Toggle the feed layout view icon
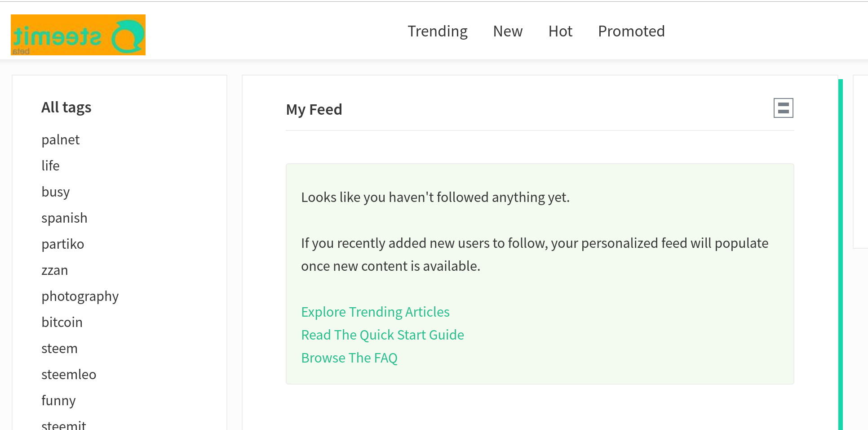 (783, 108)
